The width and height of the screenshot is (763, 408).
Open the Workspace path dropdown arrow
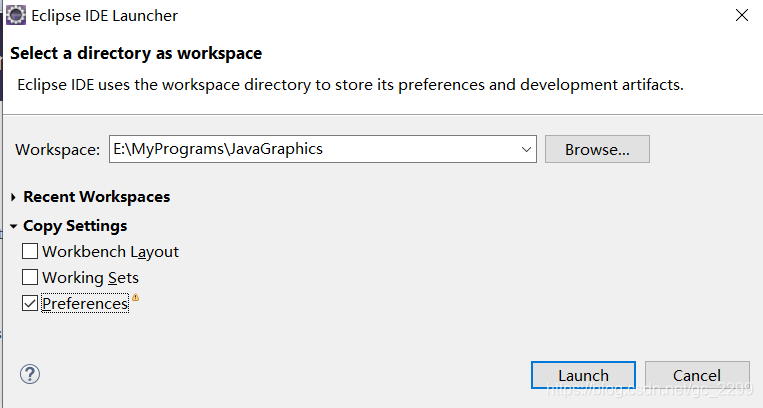pyautogui.click(x=526, y=149)
